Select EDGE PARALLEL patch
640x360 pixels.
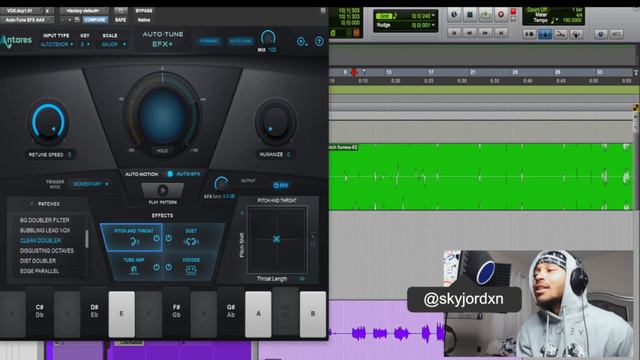(40, 271)
